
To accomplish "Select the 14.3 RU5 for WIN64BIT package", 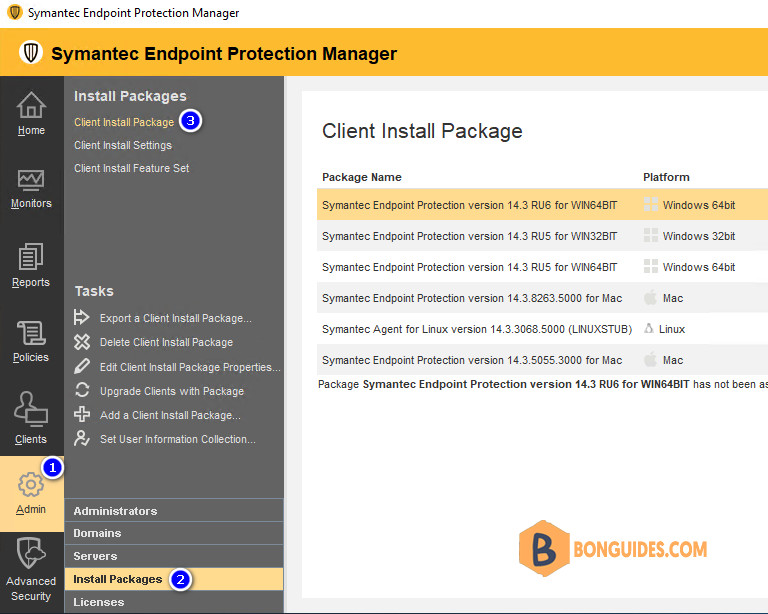I will (x=542, y=266).
